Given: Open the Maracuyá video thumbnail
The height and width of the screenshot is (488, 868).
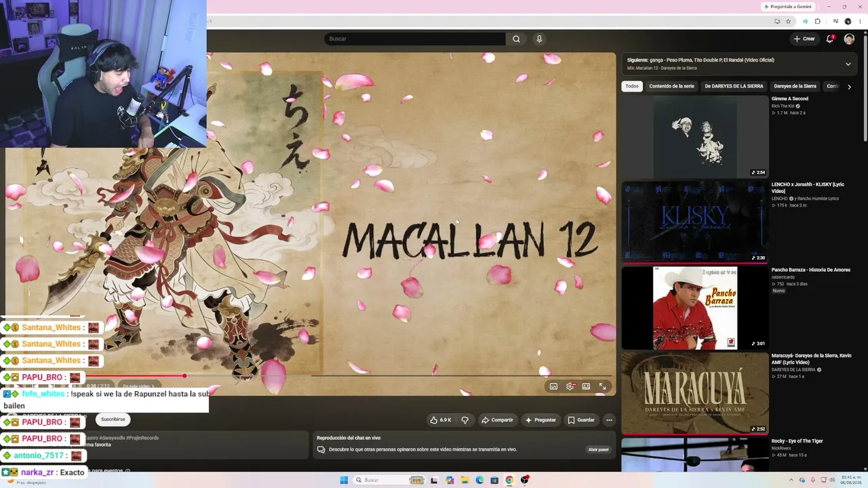Looking at the screenshot, I should tap(695, 393).
